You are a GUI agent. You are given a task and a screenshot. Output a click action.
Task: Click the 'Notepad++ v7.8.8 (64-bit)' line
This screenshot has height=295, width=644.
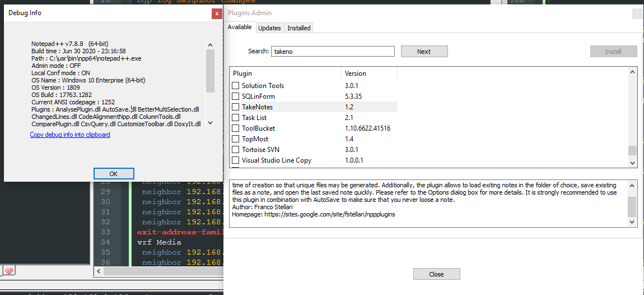pyautogui.click(x=70, y=43)
